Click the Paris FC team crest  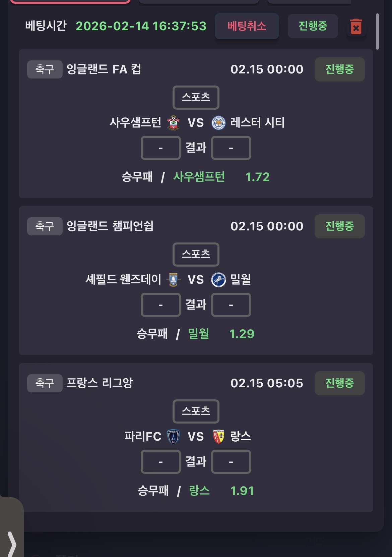tap(173, 437)
